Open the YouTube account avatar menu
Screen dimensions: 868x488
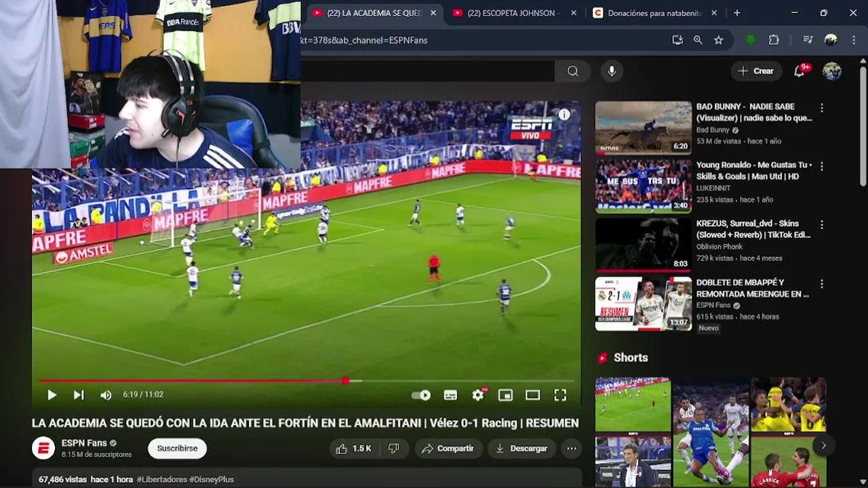coord(832,71)
